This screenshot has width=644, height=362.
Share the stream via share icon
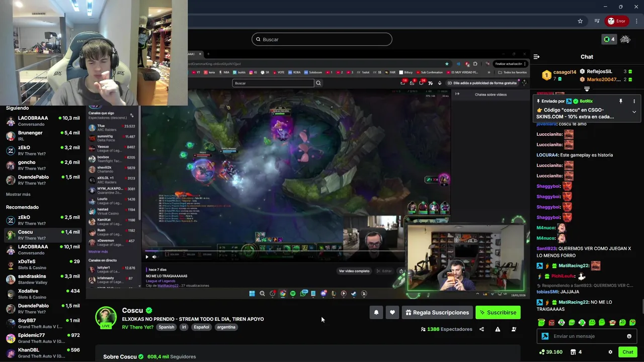tap(481, 329)
